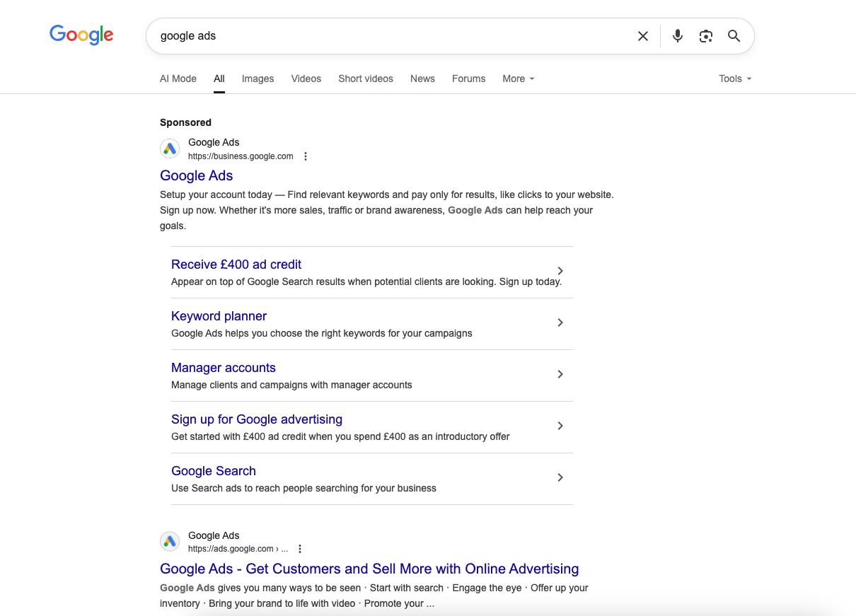Activate voice search with the microphone icon
Screen dimensions: 856x616
[x=677, y=35]
